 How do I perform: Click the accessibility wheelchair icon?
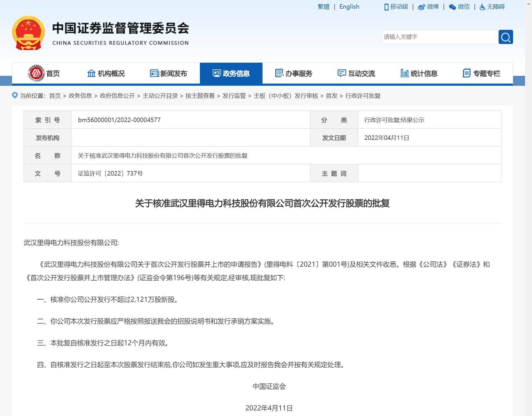[x=482, y=7]
